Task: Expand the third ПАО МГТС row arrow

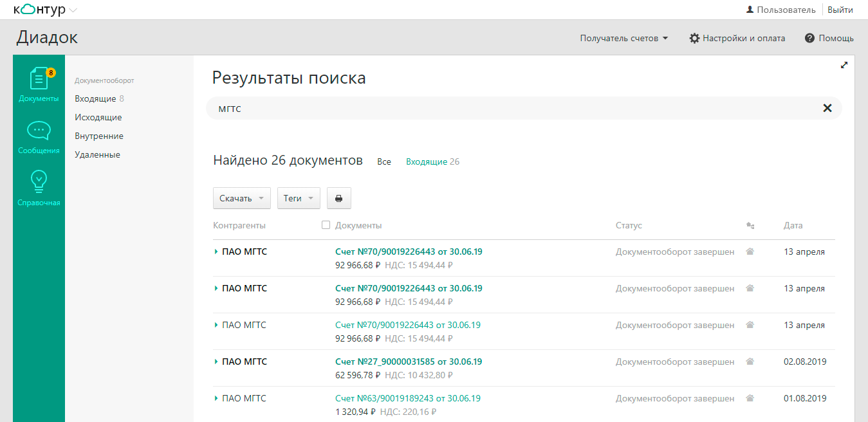Action: pos(216,326)
